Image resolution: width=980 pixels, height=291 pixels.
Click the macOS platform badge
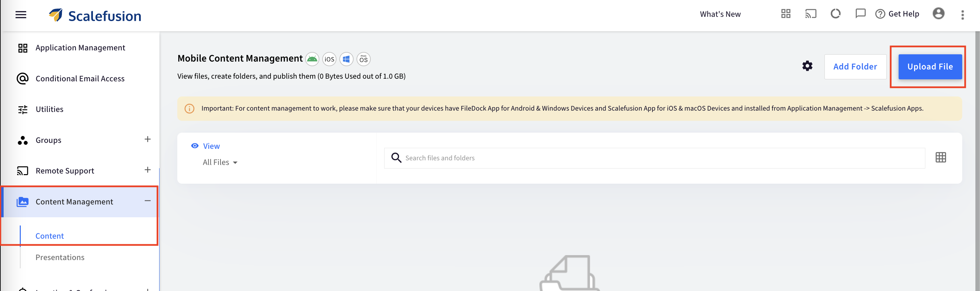coord(364,59)
